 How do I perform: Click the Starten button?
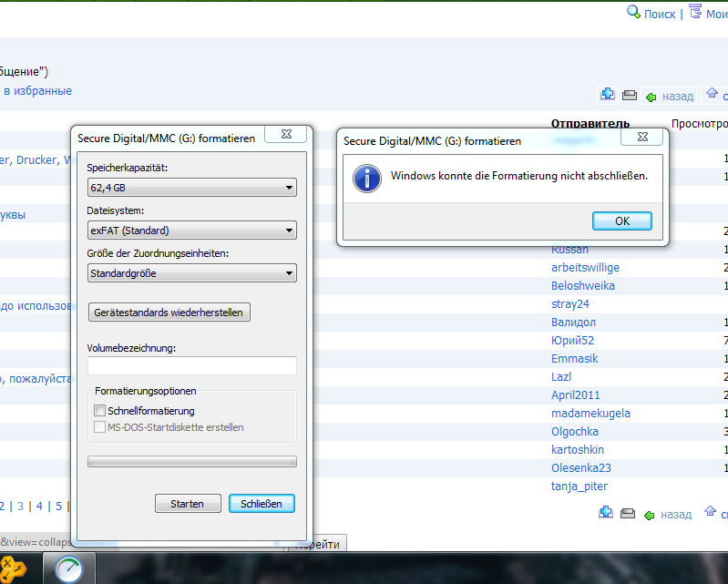click(x=188, y=504)
